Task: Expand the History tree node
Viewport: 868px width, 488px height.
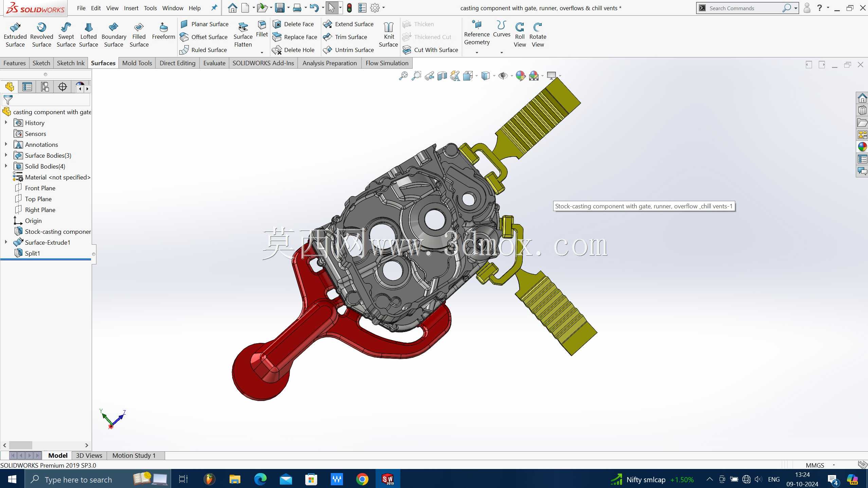Action: click(6, 123)
